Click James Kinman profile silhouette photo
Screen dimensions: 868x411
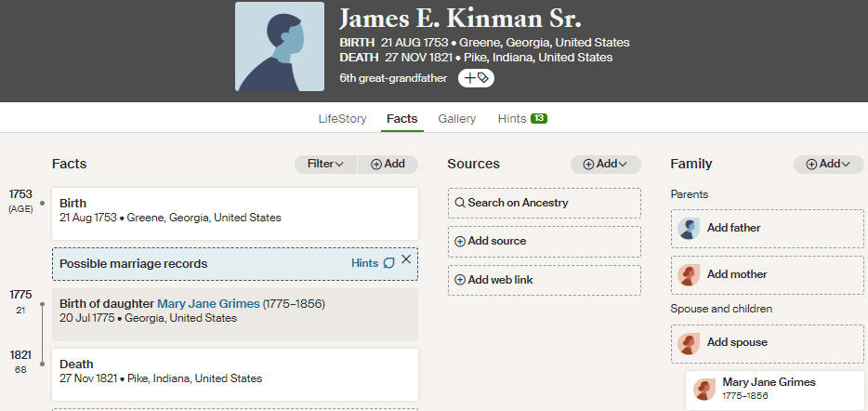pos(280,46)
